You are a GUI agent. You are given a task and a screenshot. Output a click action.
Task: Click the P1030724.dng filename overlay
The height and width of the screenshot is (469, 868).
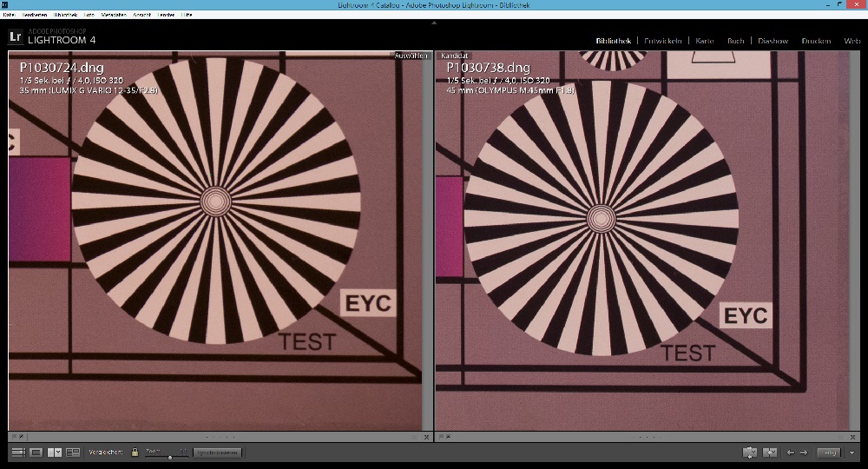coord(62,68)
